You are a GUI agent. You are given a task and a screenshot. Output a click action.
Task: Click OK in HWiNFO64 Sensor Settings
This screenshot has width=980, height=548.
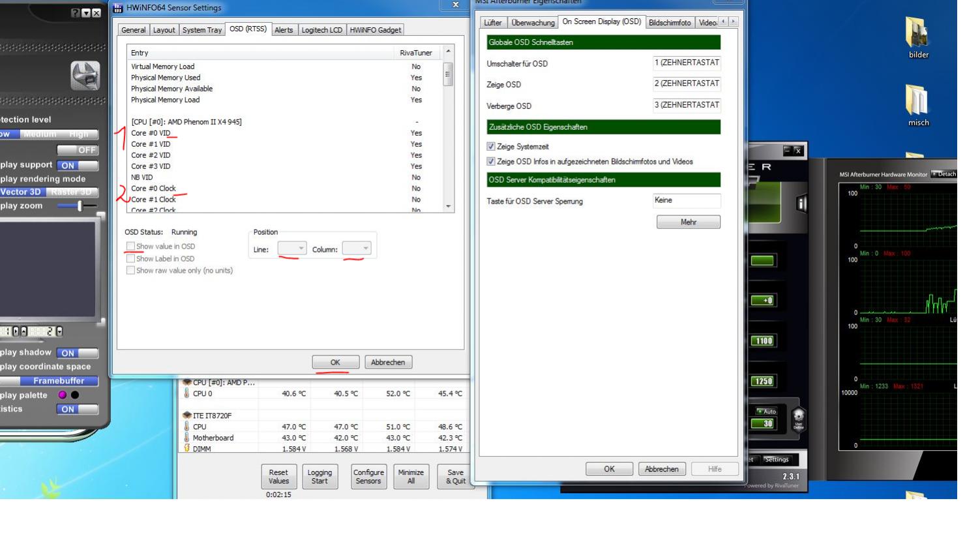pyautogui.click(x=335, y=362)
